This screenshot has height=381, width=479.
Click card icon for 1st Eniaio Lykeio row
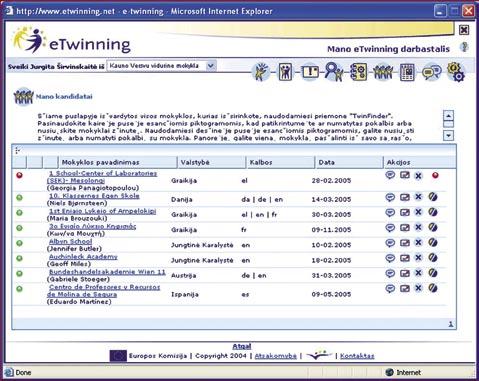405,212
